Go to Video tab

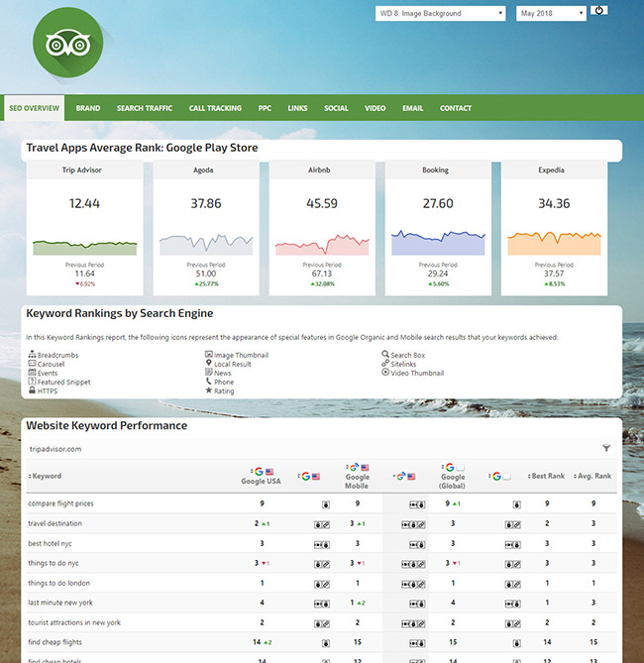376,108
